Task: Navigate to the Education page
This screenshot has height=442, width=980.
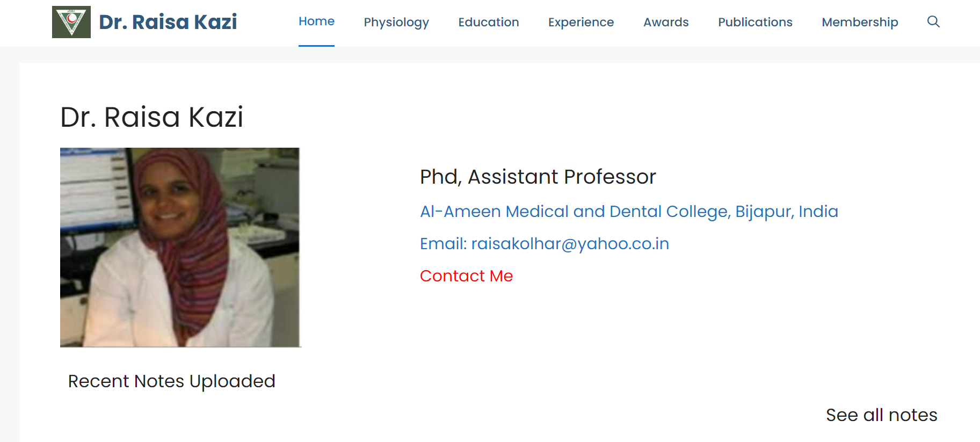Action: 488,22
